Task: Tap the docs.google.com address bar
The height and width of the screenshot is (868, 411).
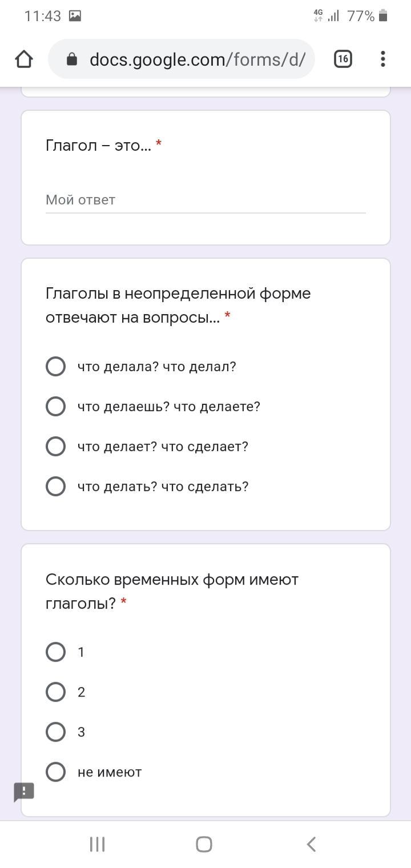Action: [197, 59]
